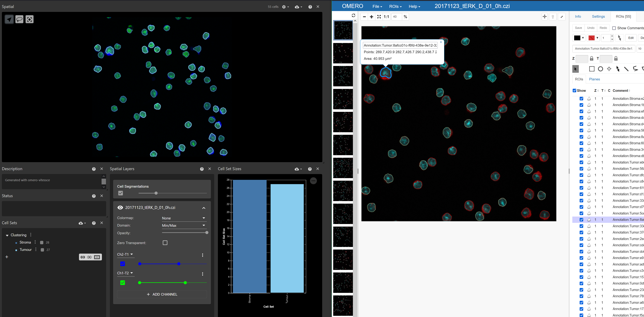Open the ROIs menu in OMERO

(x=395, y=6)
